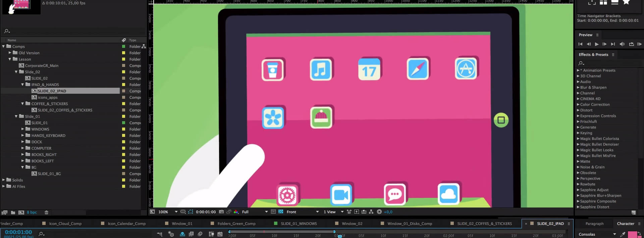Toggle Draft 3D in timeline
The height and width of the screenshot is (238, 644).
click(171, 234)
